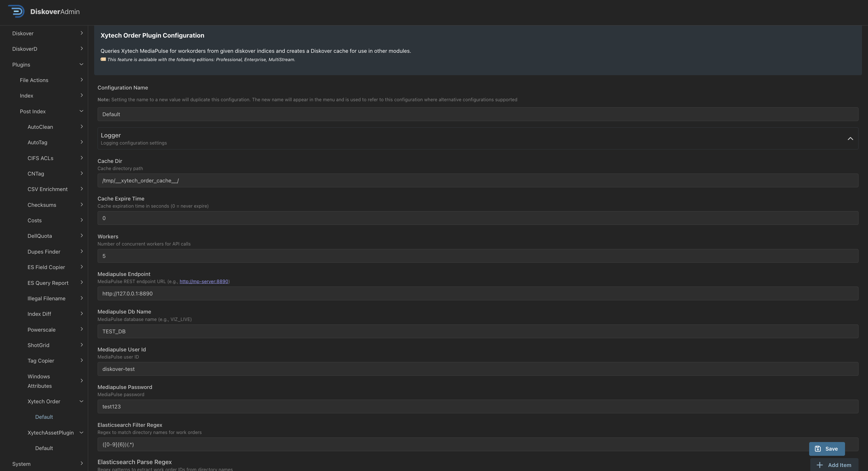Click the Cache Expire Time input field
Image resolution: width=868 pixels, height=471 pixels.
pos(478,218)
